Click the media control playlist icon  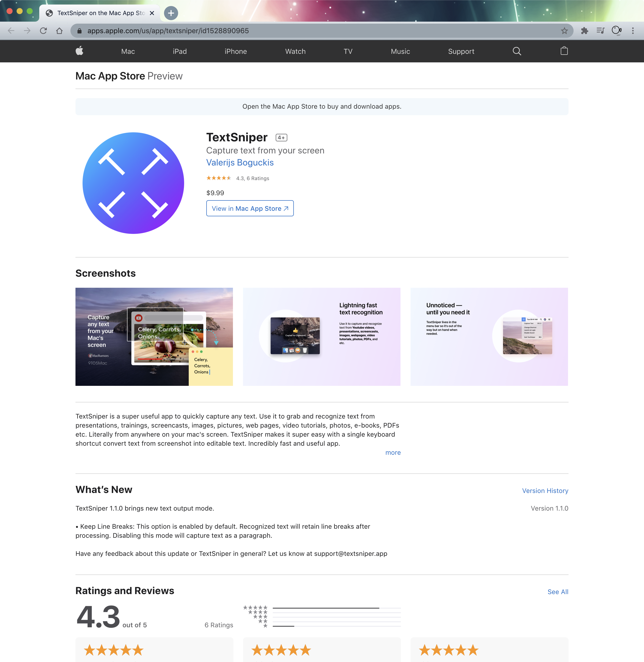pos(600,31)
